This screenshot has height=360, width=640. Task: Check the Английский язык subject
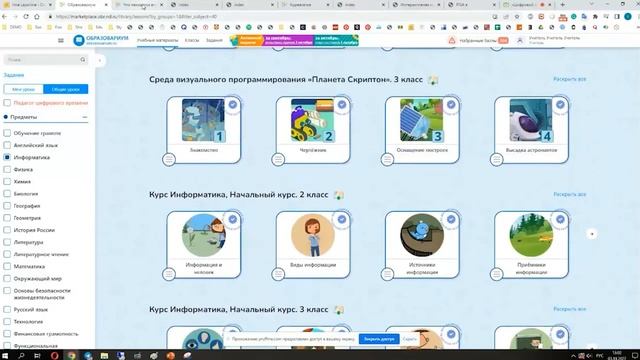click(7, 145)
